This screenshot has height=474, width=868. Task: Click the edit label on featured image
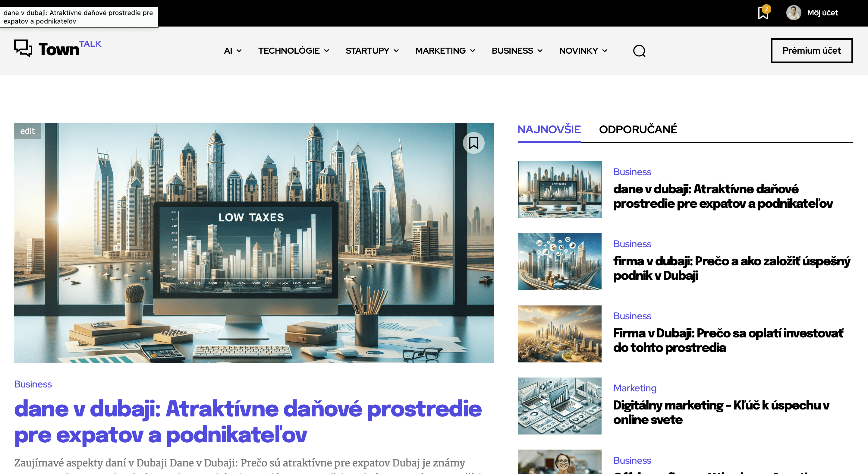tap(27, 131)
